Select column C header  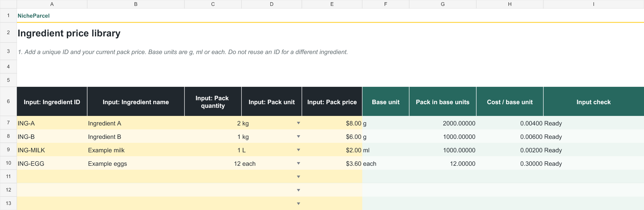(x=213, y=4)
